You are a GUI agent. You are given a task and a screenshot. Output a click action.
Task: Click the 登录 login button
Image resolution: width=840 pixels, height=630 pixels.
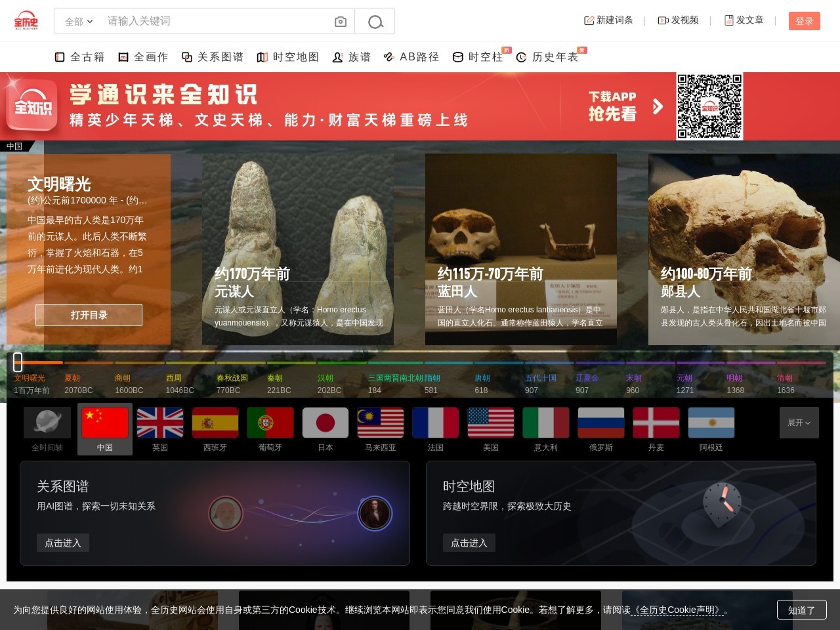(804, 21)
